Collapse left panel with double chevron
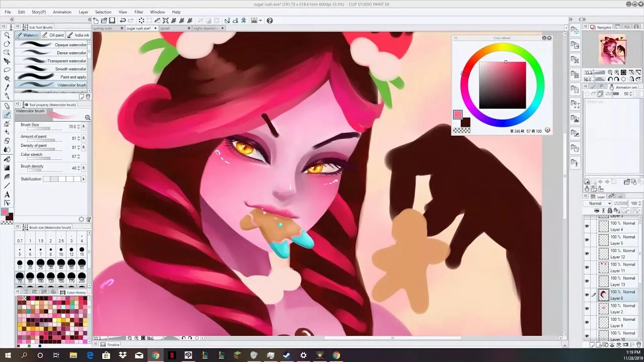Image resolution: width=644 pixels, height=362 pixels. click(x=12, y=20)
